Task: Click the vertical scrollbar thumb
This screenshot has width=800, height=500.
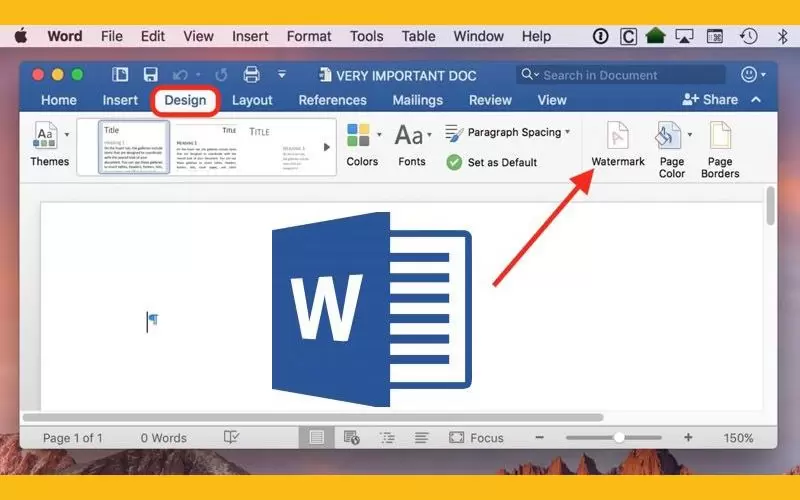Action: (770, 206)
